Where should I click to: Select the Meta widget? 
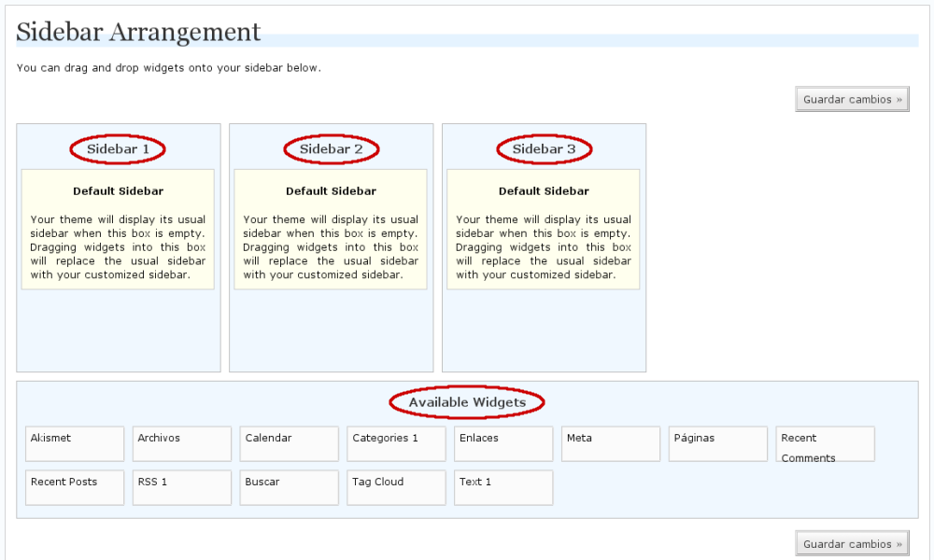[x=611, y=443]
